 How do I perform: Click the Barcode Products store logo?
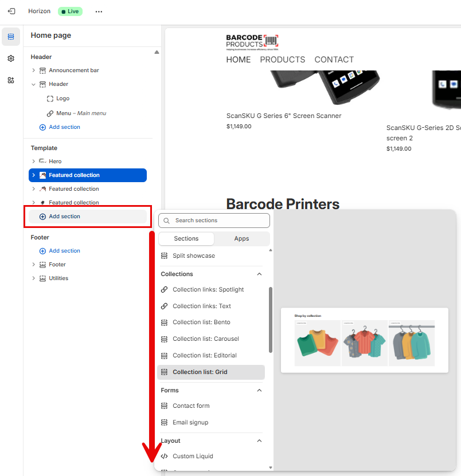pyautogui.click(x=252, y=42)
